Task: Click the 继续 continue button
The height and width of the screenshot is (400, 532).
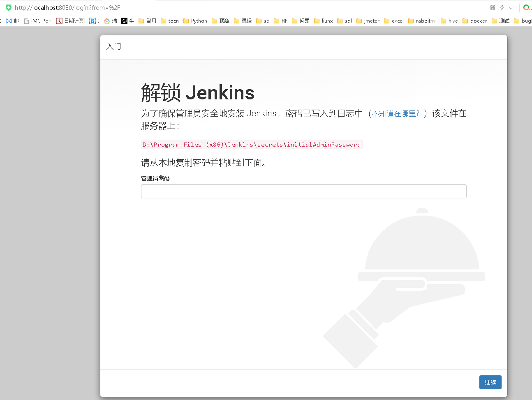Action: [490, 382]
